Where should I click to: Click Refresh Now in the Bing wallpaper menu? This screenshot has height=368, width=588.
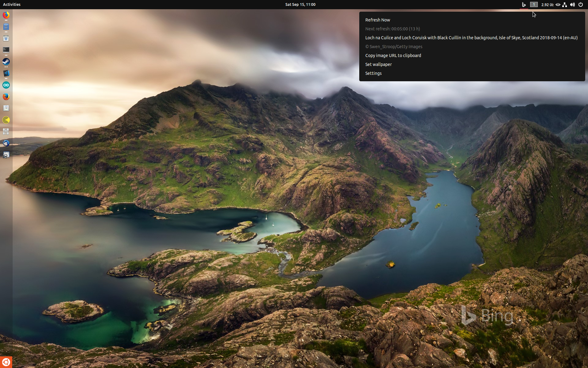click(377, 20)
